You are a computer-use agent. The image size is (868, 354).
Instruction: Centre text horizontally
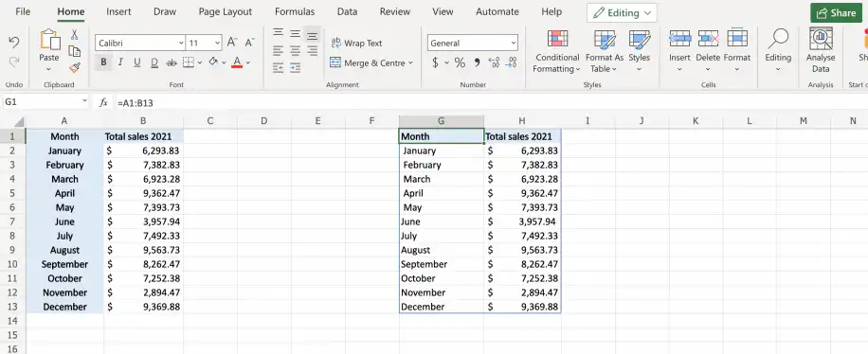coord(295,51)
